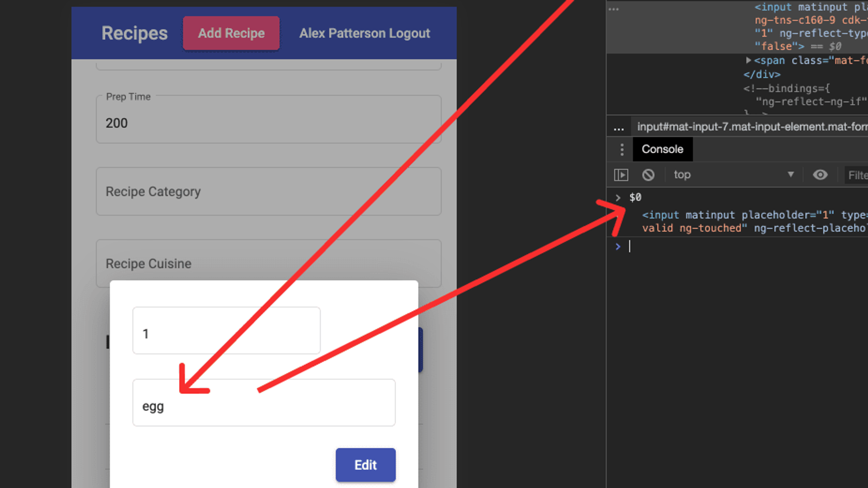Screen dimensions: 868x488
Task: Open live expression with the eye icon
Action: pos(820,175)
